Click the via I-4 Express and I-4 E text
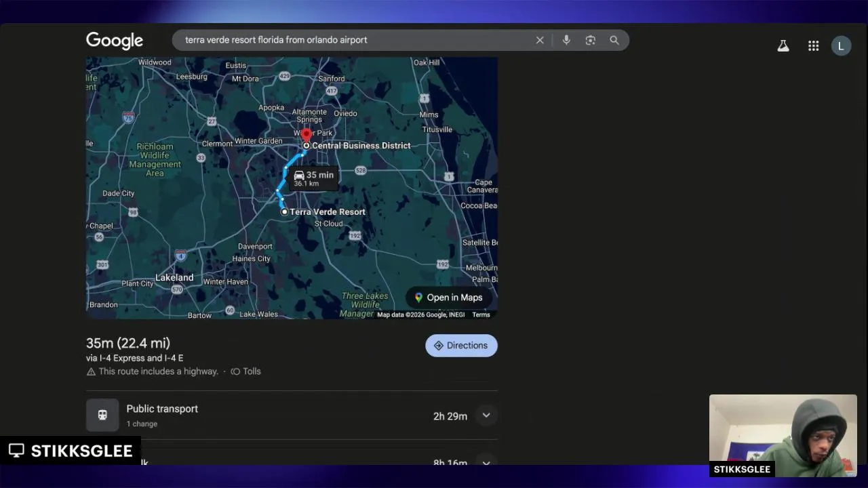 point(134,358)
